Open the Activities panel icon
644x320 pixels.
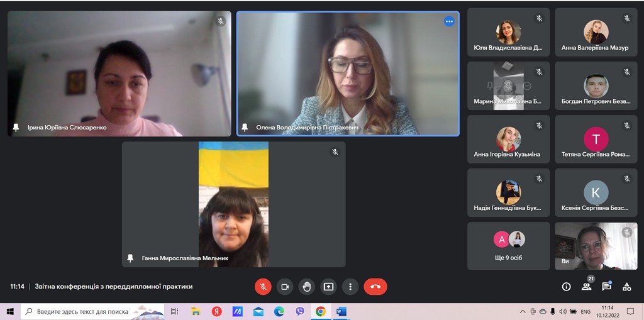[626, 287]
